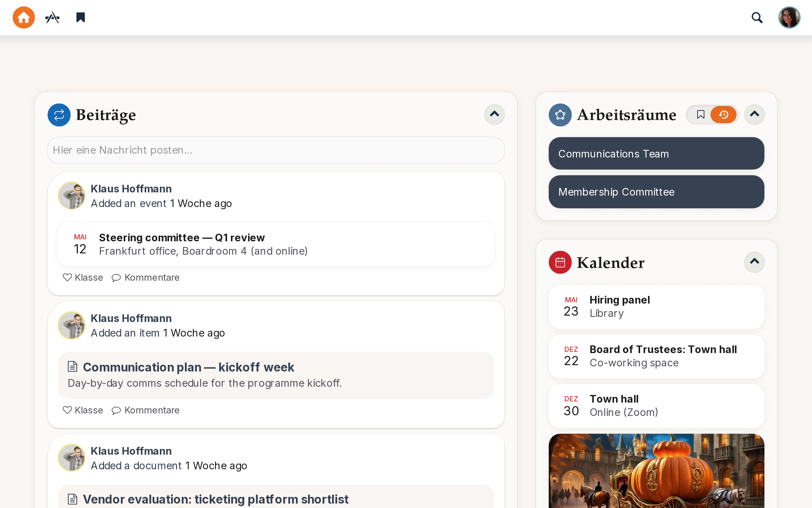
Task: Click 'Library' location under Hiring panel
Action: [x=607, y=313]
